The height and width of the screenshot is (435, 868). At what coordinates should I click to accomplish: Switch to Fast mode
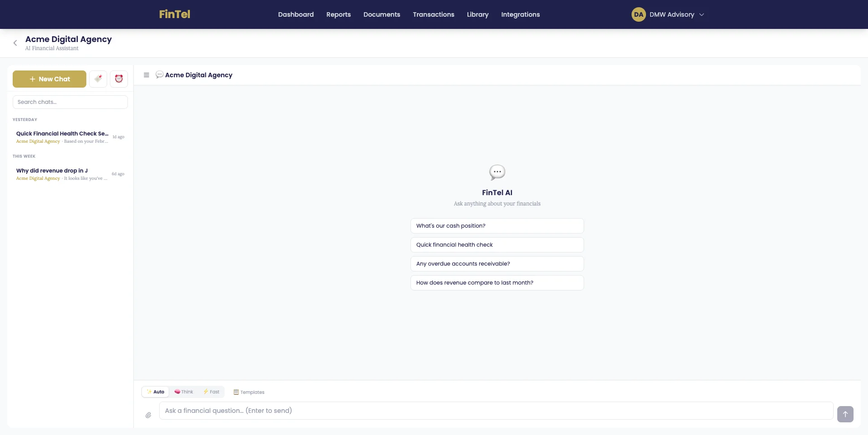pyautogui.click(x=211, y=392)
